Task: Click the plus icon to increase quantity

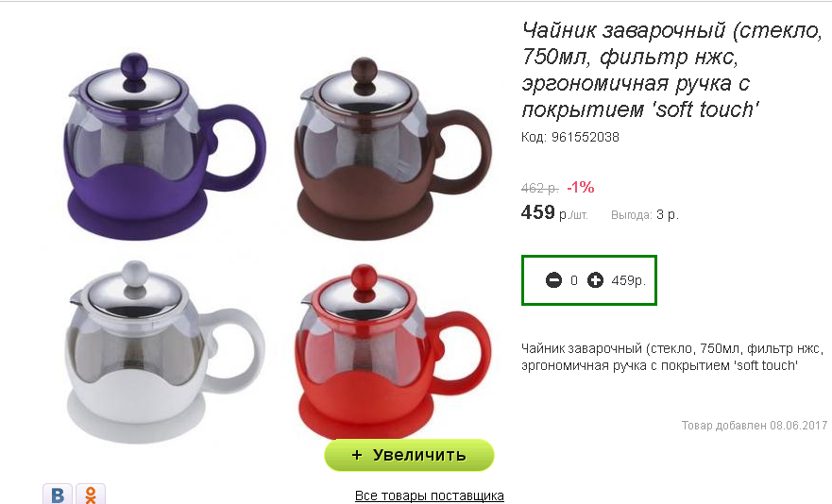Action: click(595, 280)
